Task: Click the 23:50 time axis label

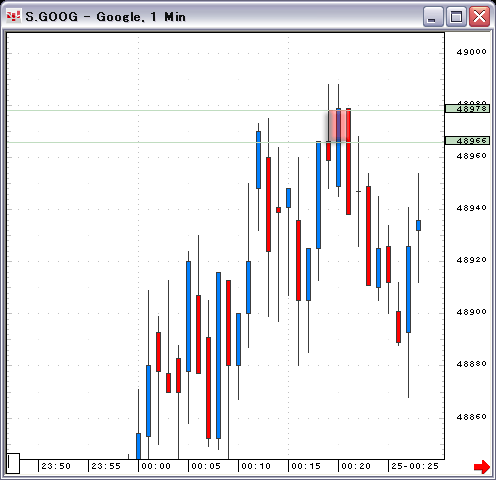Action: click(56, 466)
